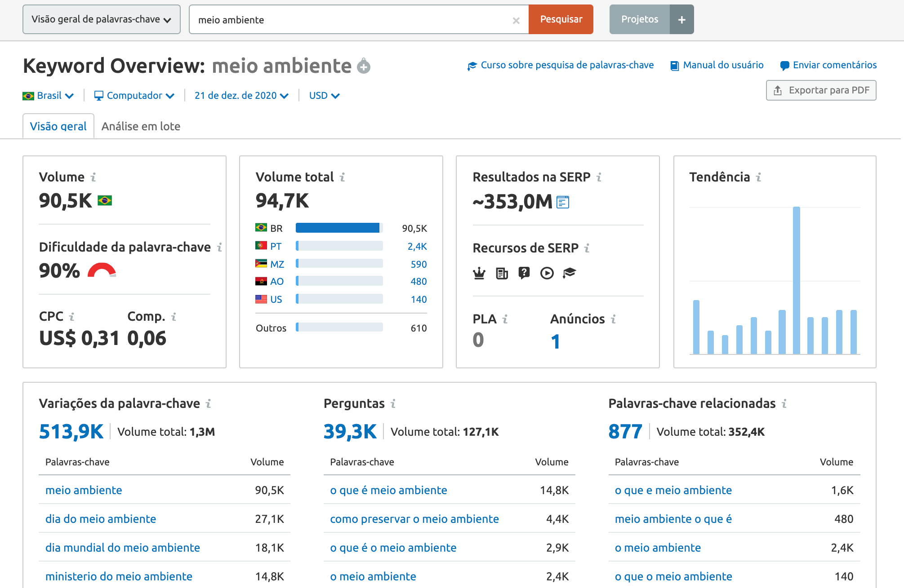
Task: Click the BR volume bar in Volume total
Action: [339, 228]
